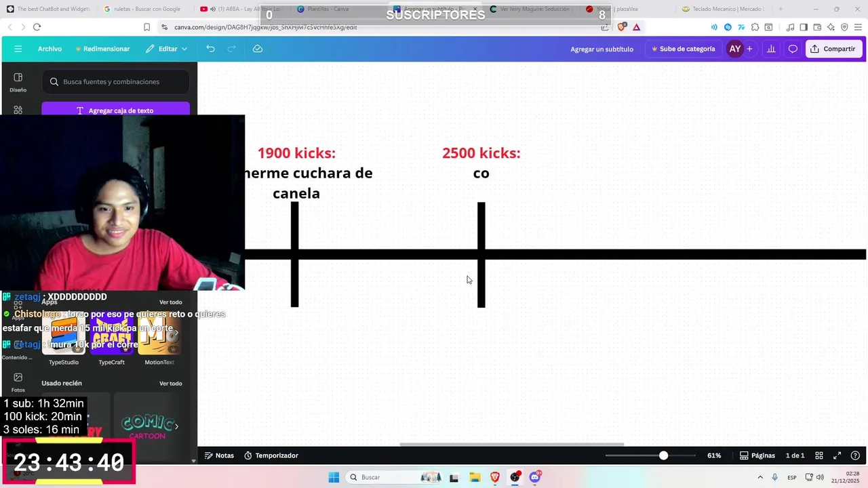This screenshot has width=868, height=488.
Task: Show more recently used font styles arrow
Action: [x=177, y=426]
